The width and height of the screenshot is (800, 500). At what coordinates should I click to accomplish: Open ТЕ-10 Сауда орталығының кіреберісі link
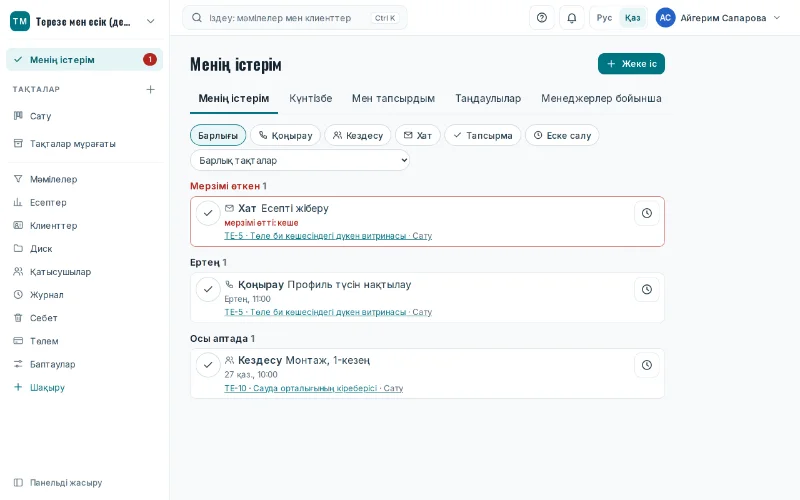click(x=314, y=388)
